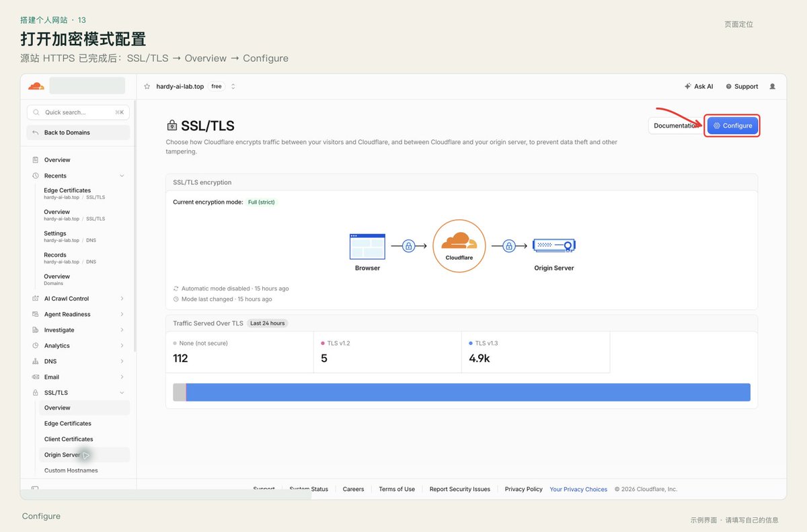This screenshot has height=532, width=807.
Task: Select Overview under SSL/TLS
Action: (84, 408)
